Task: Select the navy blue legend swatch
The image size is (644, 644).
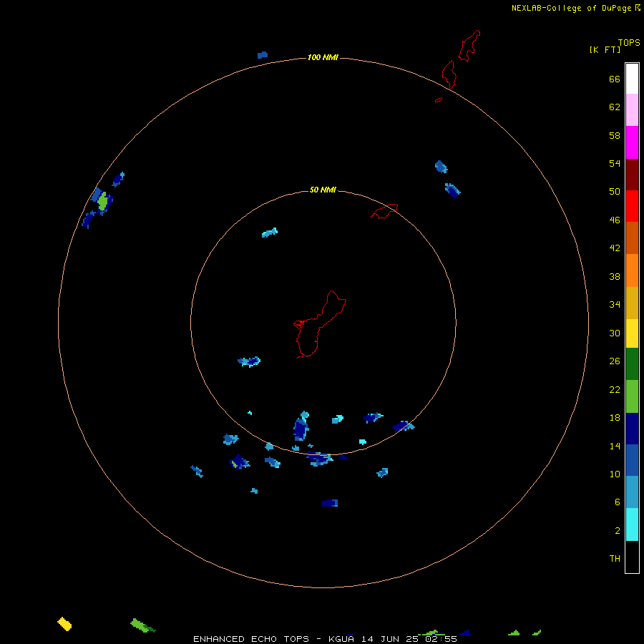Action: tap(632, 429)
